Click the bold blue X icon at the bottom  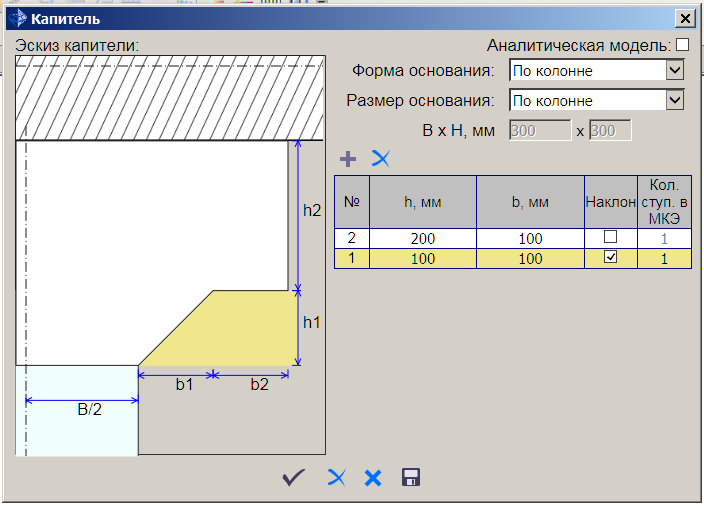point(373,478)
